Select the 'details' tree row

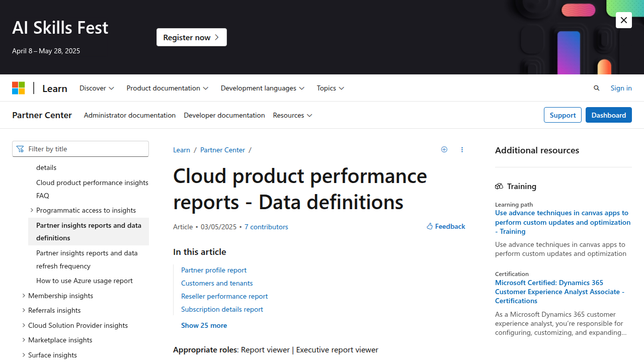(89, 167)
